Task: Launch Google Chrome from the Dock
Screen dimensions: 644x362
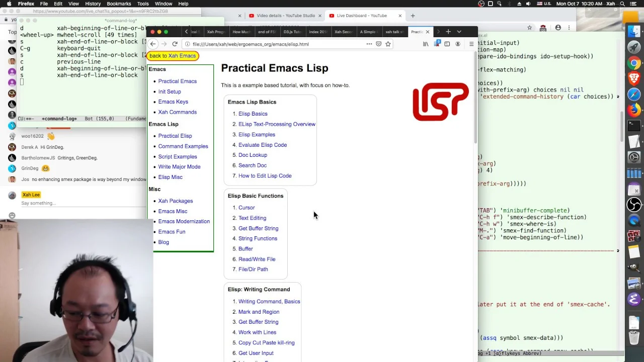Action: tap(634, 63)
